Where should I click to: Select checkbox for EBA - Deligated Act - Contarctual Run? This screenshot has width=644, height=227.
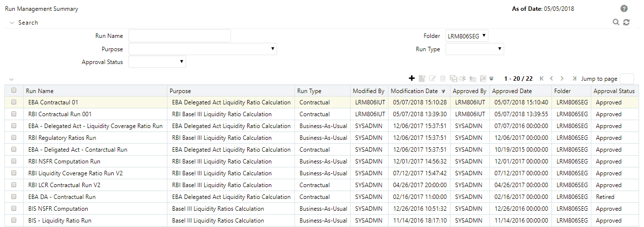tap(14, 150)
